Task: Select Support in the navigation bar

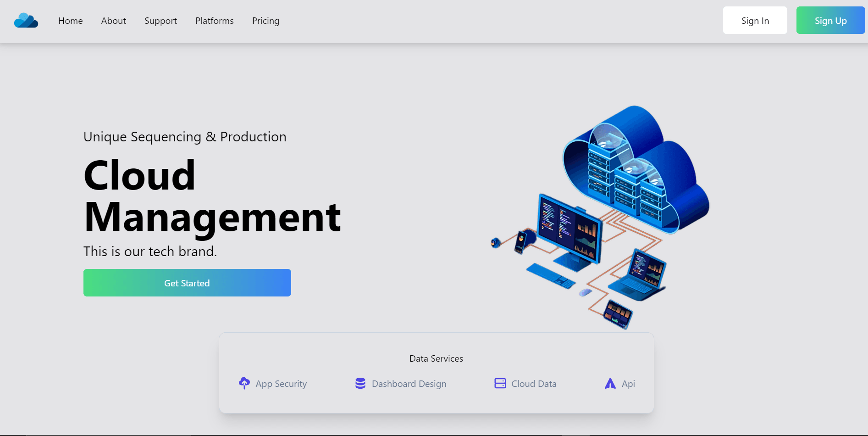Action: coord(160,21)
